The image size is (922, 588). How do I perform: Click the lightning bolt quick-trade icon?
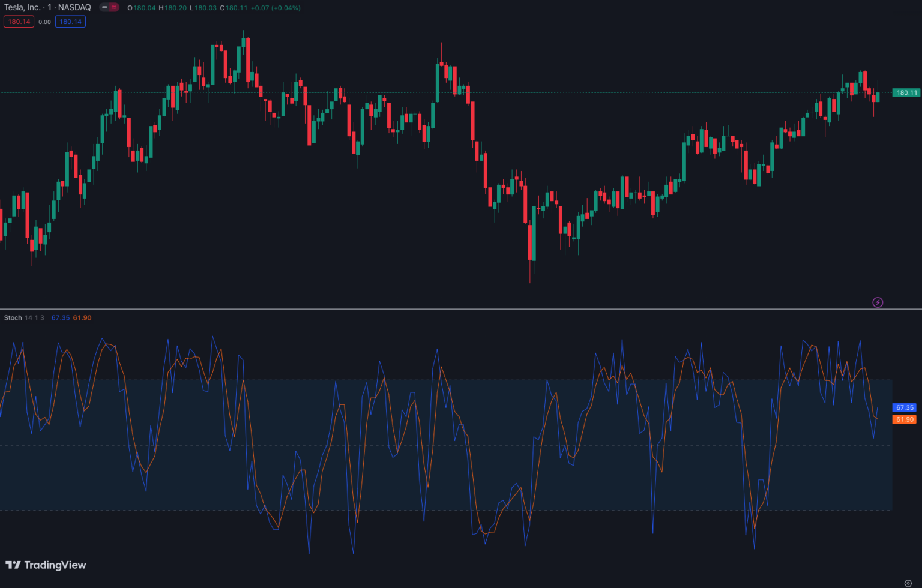pyautogui.click(x=878, y=303)
